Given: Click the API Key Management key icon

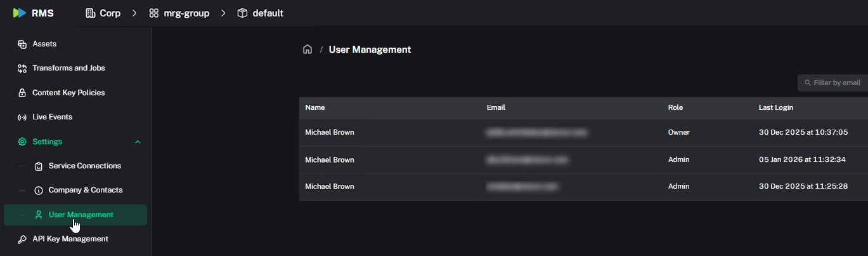Looking at the screenshot, I should coord(22,239).
